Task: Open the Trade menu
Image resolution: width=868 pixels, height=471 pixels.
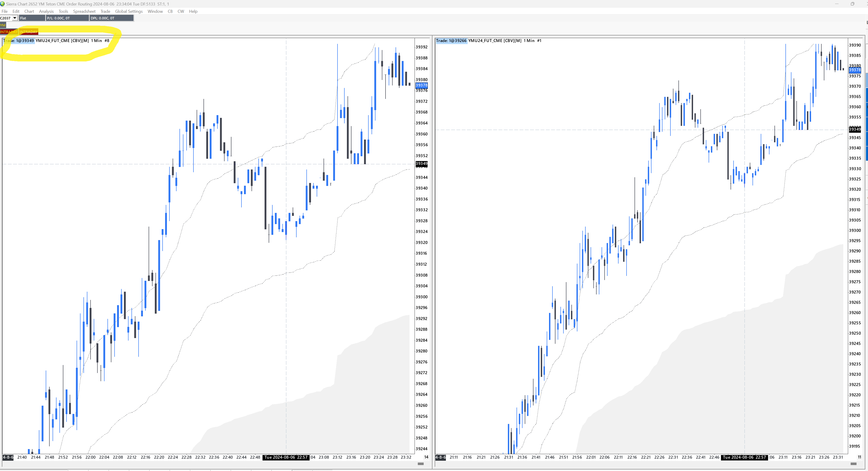Action: pos(105,11)
